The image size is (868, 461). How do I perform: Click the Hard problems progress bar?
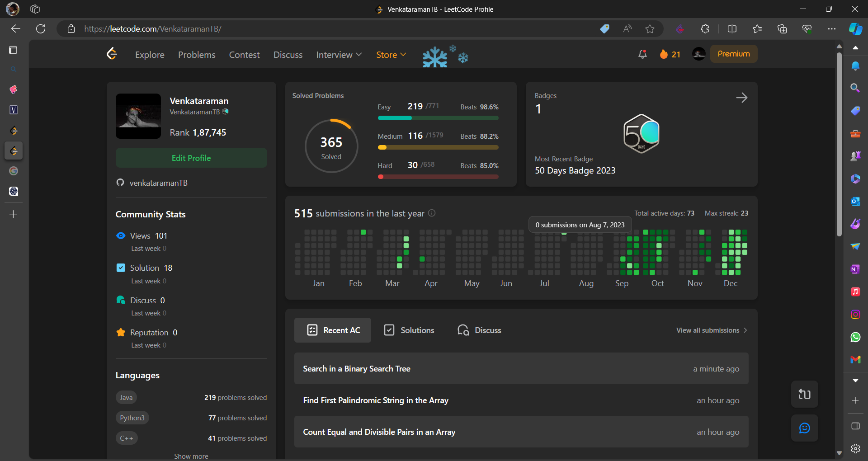coord(438,177)
